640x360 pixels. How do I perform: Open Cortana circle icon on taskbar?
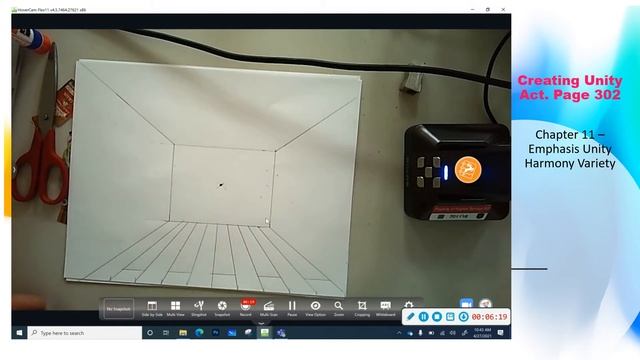150,333
